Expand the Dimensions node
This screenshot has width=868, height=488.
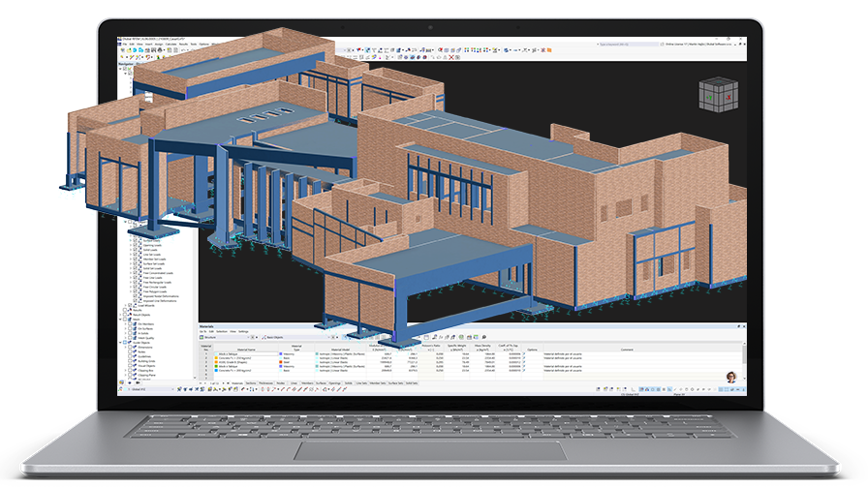pyautogui.click(x=126, y=348)
